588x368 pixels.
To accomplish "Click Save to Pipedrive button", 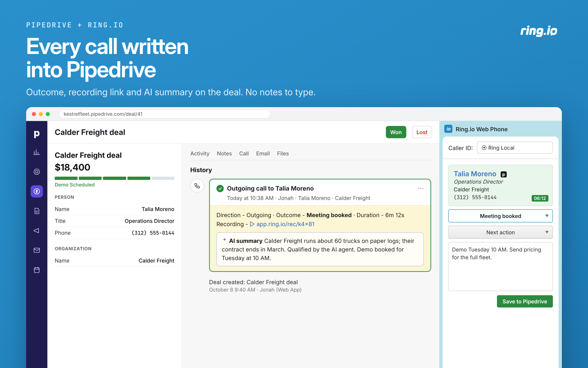I will (x=525, y=301).
